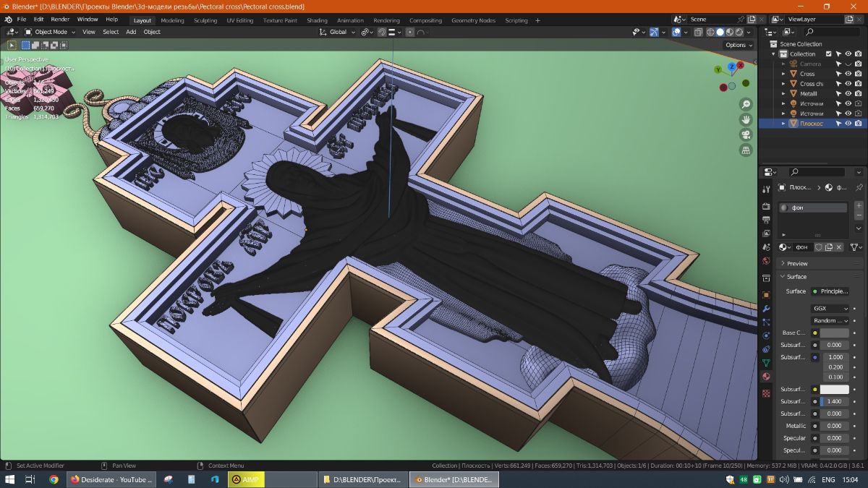Toggle render visibility for Metalll object
868x488 pixels.
pyautogui.click(x=858, y=93)
